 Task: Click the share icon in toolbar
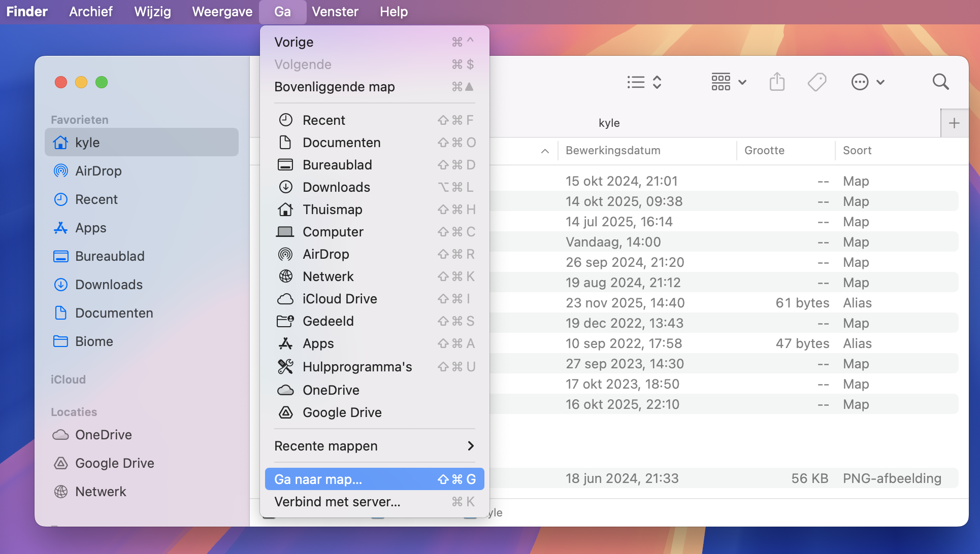click(777, 82)
